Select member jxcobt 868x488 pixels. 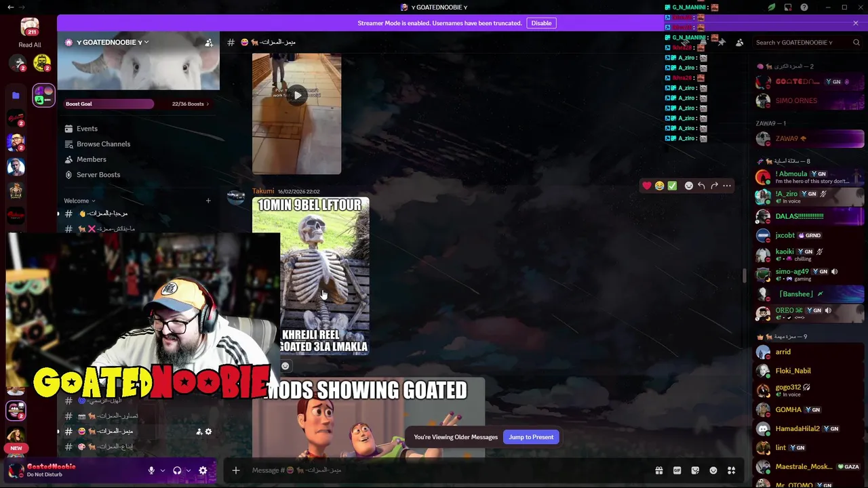pos(809,235)
